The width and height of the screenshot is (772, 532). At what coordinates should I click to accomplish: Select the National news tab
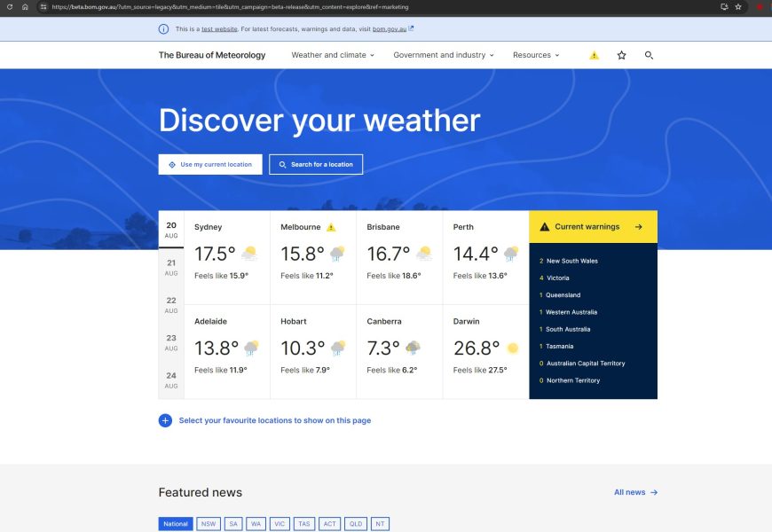(175, 523)
